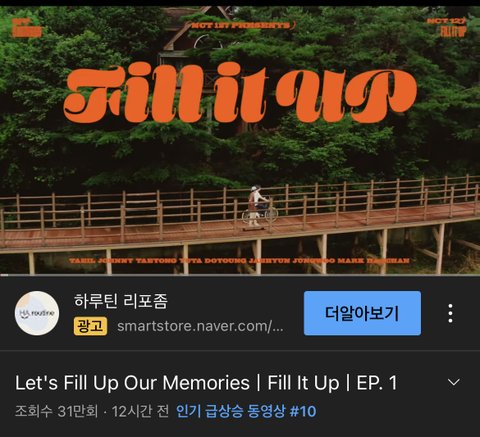This screenshot has height=437, width=480.
Task: Click the member names credit line
Action: [x=239, y=261]
